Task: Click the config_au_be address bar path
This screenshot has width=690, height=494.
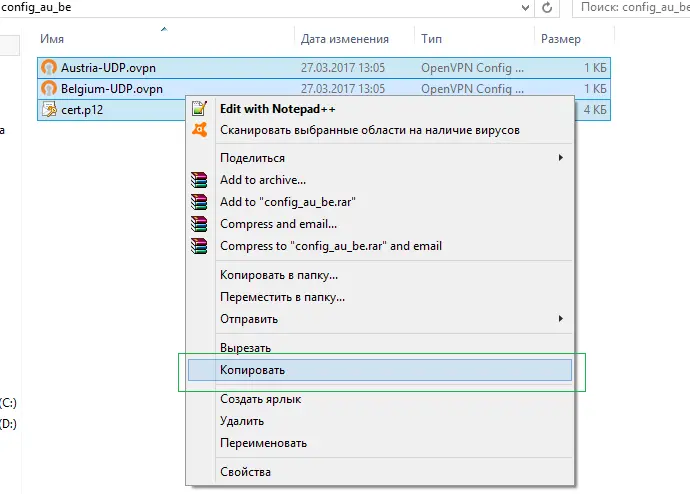Action: click(x=37, y=7)
